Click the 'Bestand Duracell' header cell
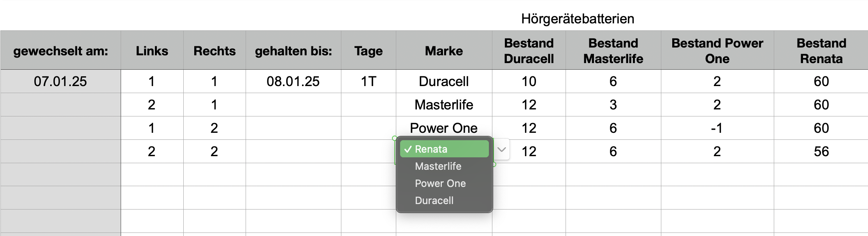The image size is (868, 236). click(529, 51)
